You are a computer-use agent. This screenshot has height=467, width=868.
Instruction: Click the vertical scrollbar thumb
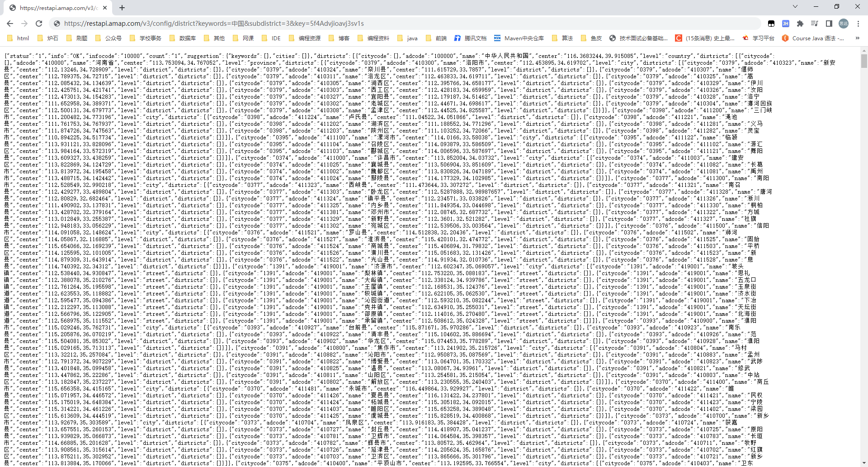coord(863,61)
